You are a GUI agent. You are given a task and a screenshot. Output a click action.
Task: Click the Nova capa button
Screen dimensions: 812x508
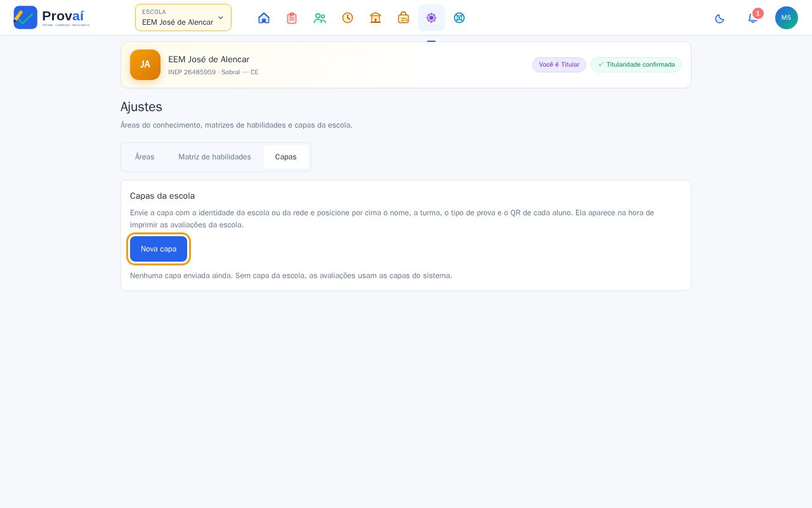coord(159,249)
